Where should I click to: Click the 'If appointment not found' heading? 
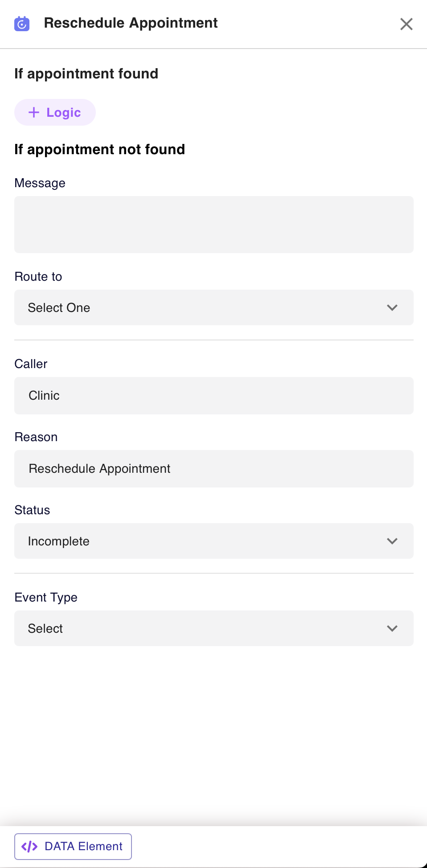coord(99,149)
